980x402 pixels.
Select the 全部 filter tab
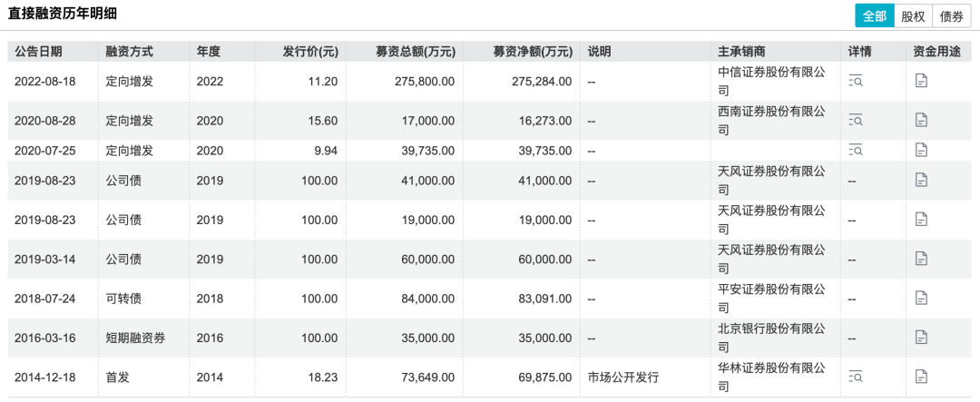[x=875, y=16]
